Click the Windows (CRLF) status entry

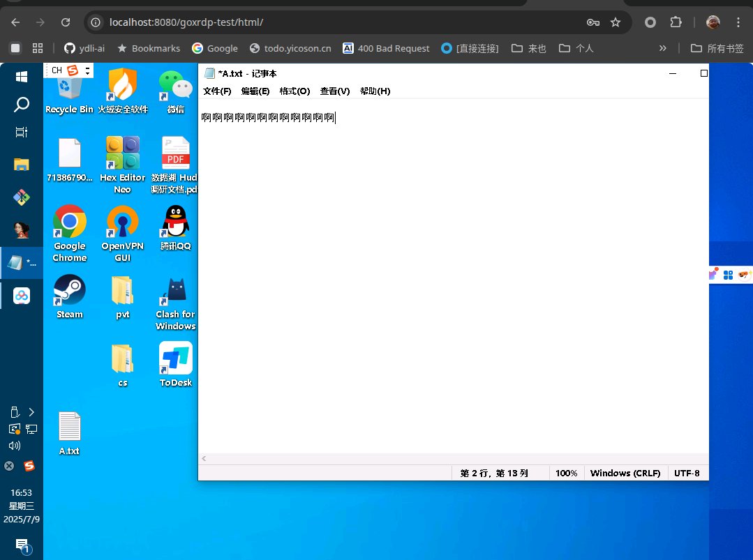[x=625, y=473]
